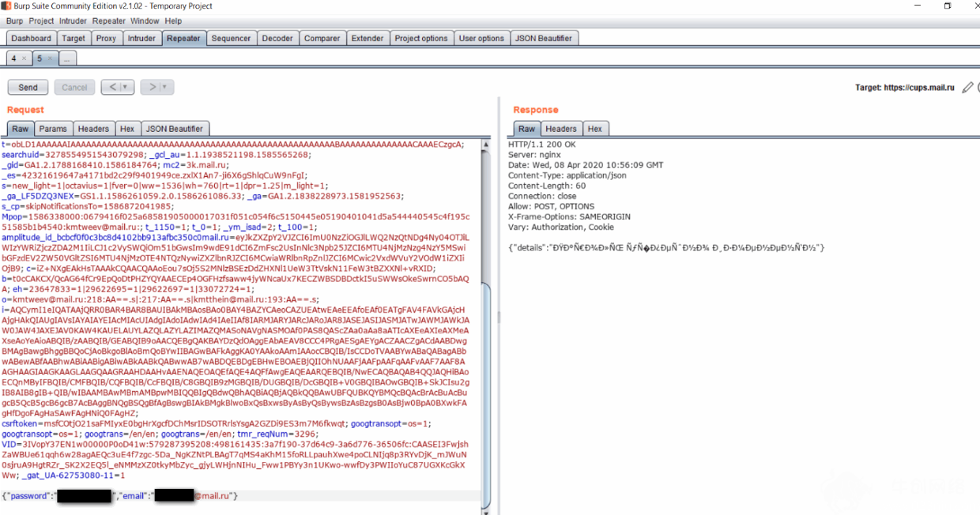Click the Burp Suite logo in title bar
This screenshot has width=980, height=515.
point(6,6)
